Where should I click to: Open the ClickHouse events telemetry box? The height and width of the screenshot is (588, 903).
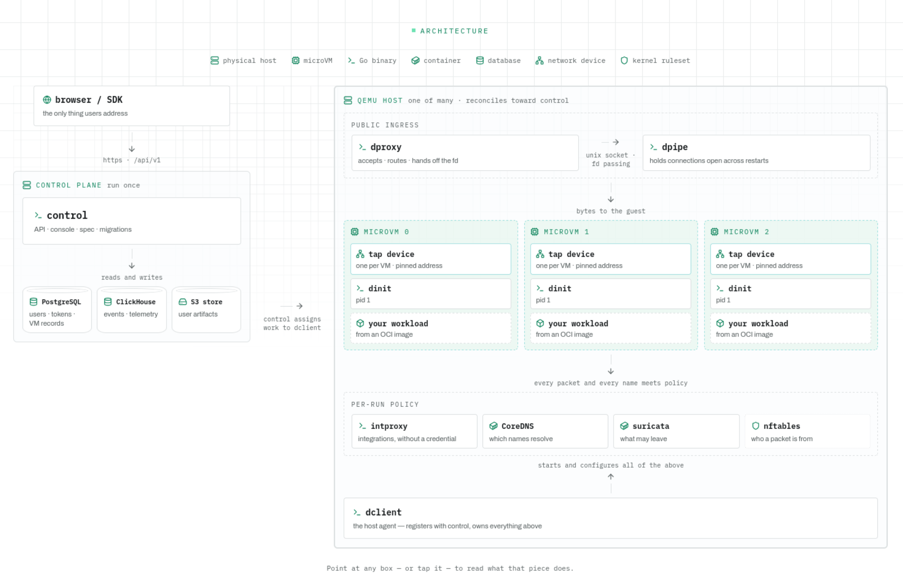click(132, 310)
